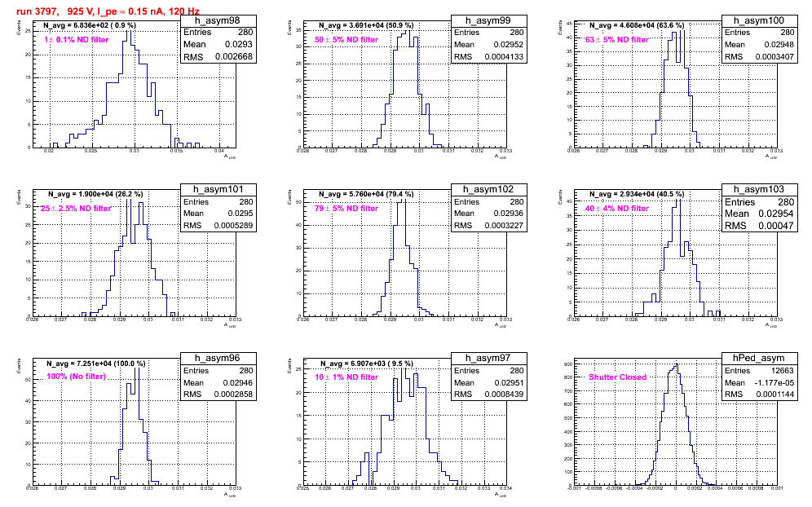812x507 pixels.
Task: Click Entries value 12663 in hPed_asym
Action: [782, 371]
